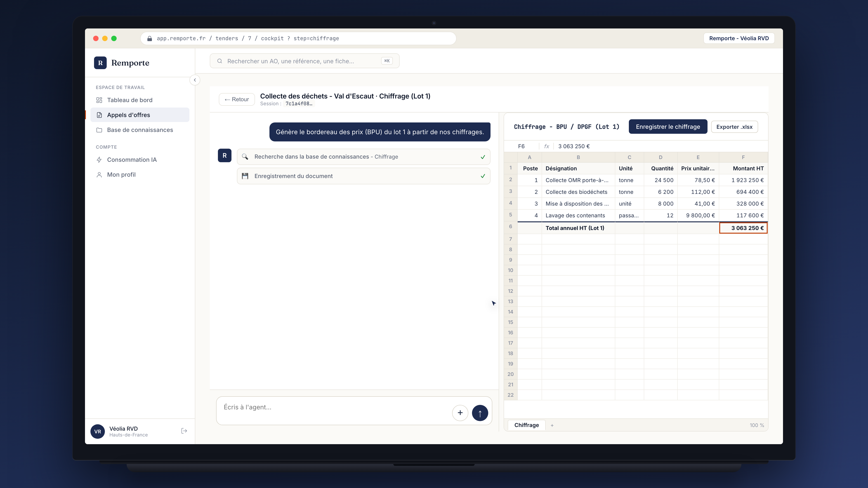The image size is (868, 488).
Task: Click Exporter .xlsx button
Action: (734, 127)
